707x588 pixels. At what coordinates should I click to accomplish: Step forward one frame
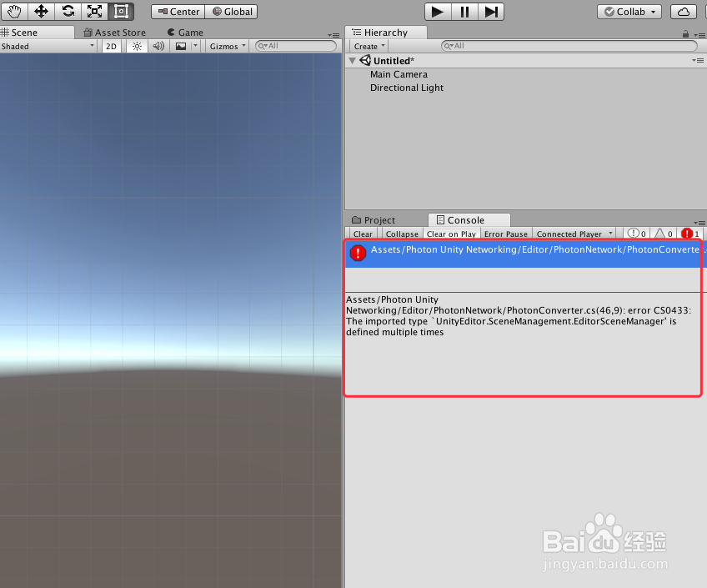click(491, 12)
